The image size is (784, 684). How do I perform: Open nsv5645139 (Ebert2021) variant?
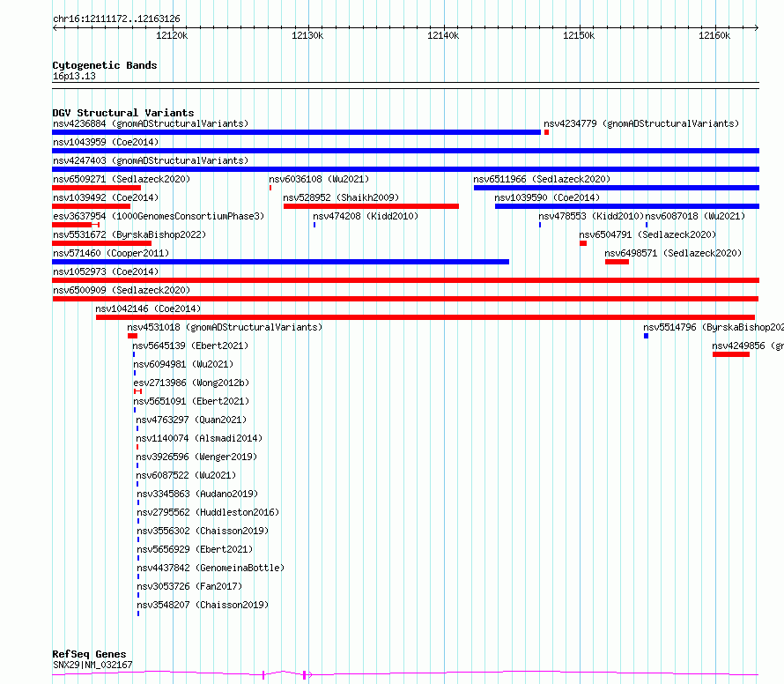190,346
